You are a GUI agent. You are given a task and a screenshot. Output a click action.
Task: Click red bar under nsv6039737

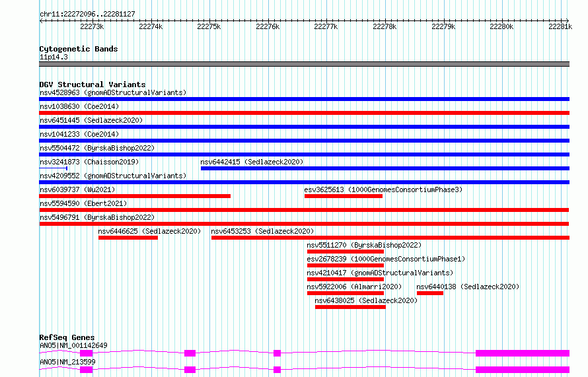point(135,196)
